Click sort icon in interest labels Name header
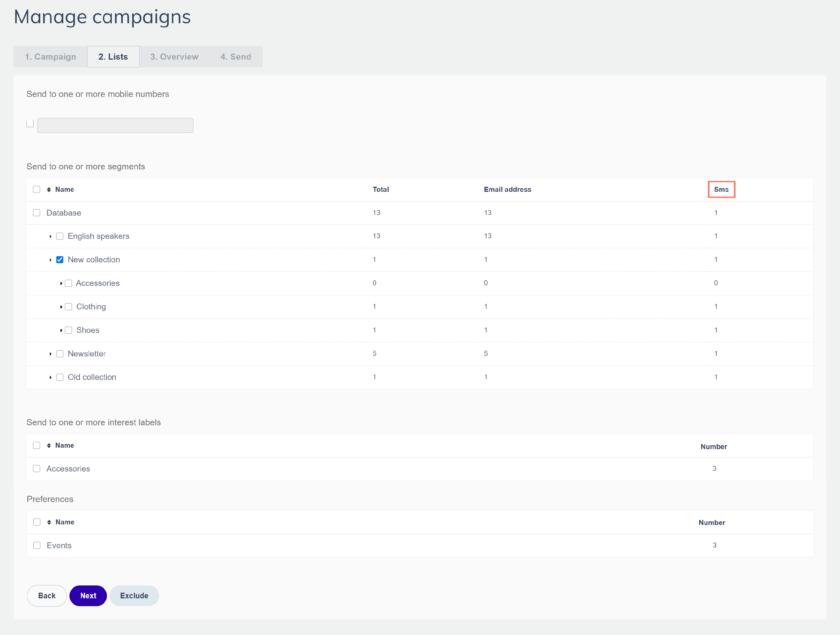Viewport: 840px width, 635px height. [x=49, y=445]
